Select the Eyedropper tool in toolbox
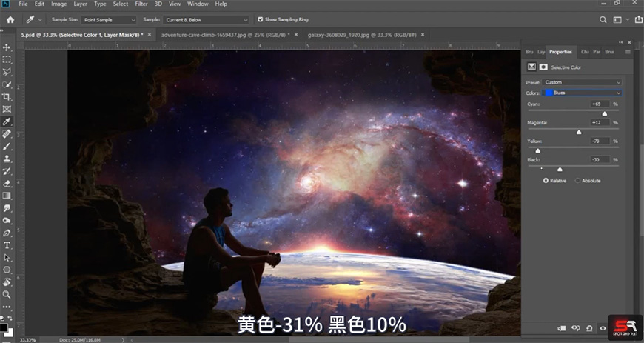 pyautogui.click(x=7, y=121)
